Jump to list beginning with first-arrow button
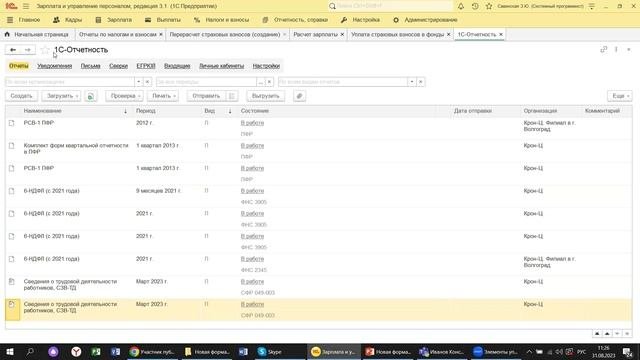 pyautogui.click(x=597, y=334)
